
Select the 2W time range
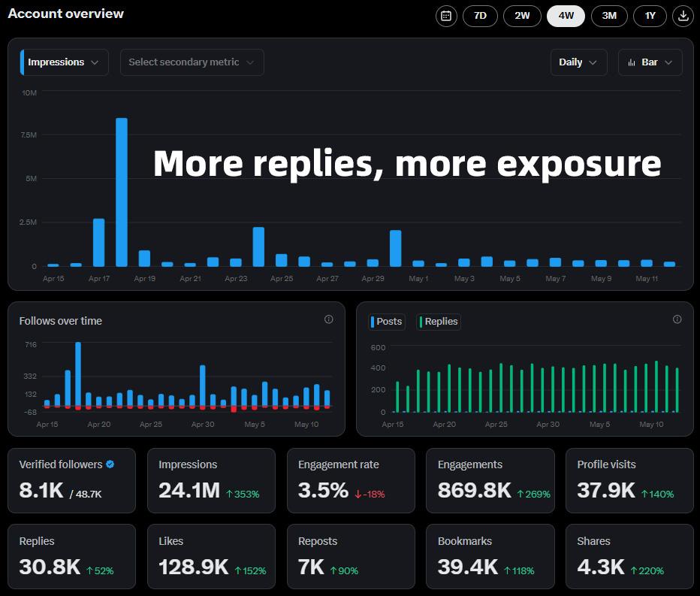coord(522,16)
